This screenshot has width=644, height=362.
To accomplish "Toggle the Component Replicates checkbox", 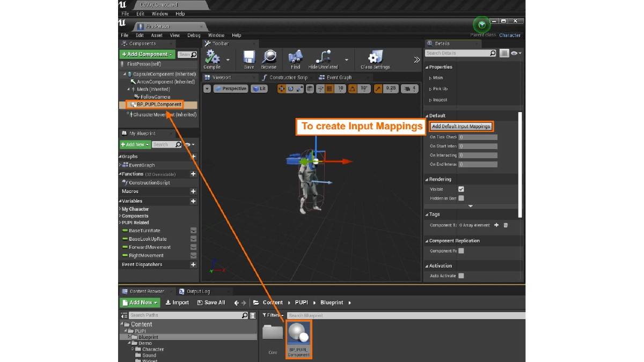I will pos(461,251).
